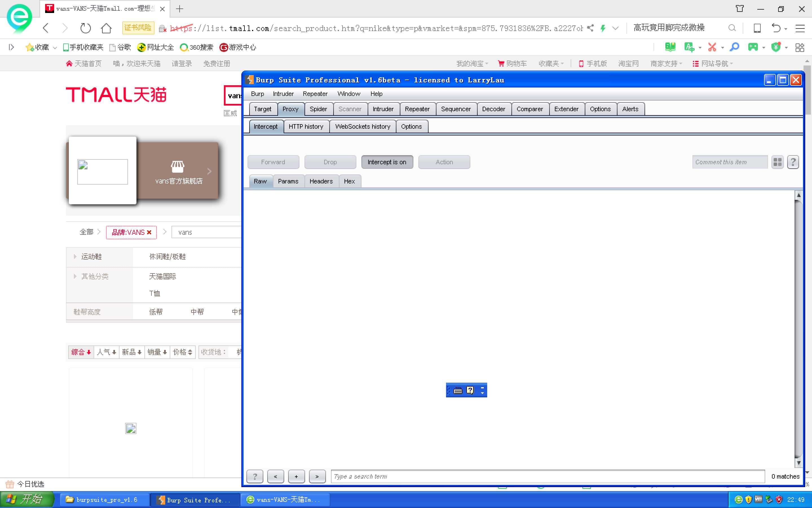Expand the 运动鞋 category
812x508 pixels.
[88, 257]
